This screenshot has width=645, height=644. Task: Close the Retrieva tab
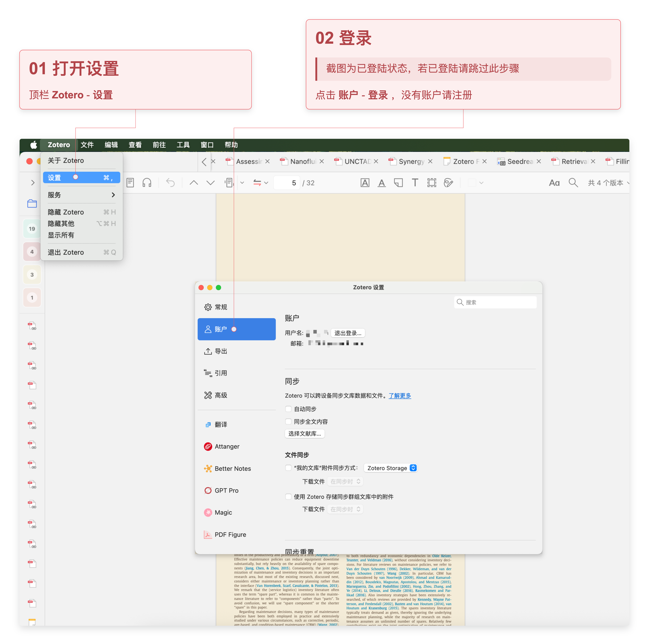[x=593, y=162]
